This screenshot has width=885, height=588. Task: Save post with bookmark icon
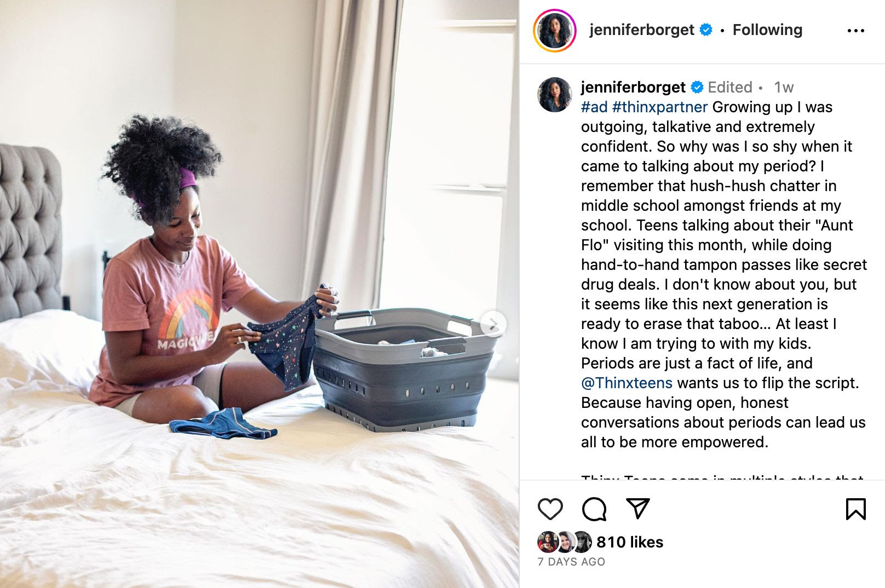pyautogui.click(x=855, y=509)
